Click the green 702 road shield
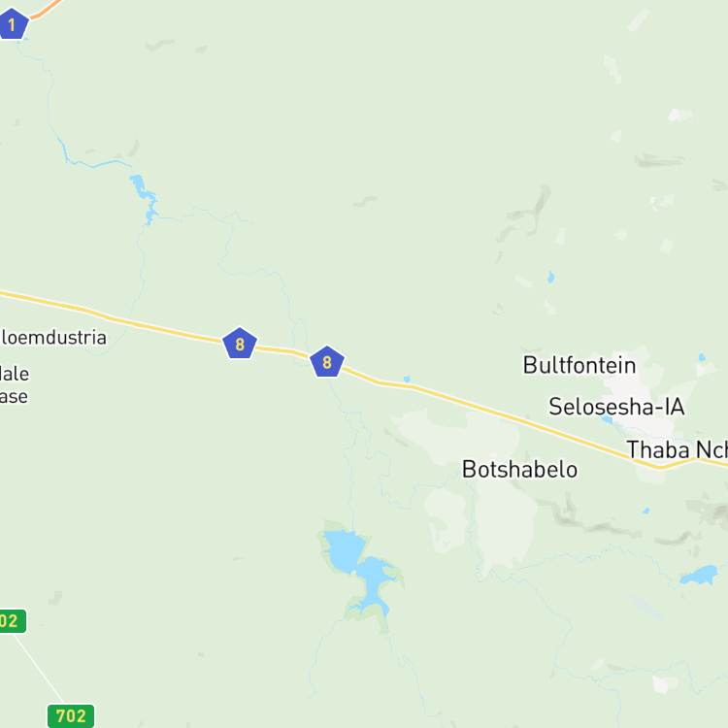The height and width of the screenshot is (728, 728). coord(71,715)
